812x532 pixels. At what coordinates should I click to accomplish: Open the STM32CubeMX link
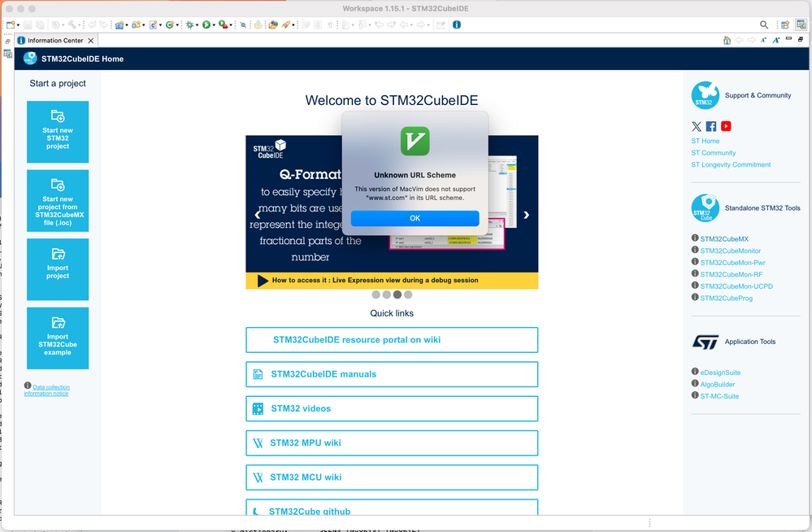[724, 239]
